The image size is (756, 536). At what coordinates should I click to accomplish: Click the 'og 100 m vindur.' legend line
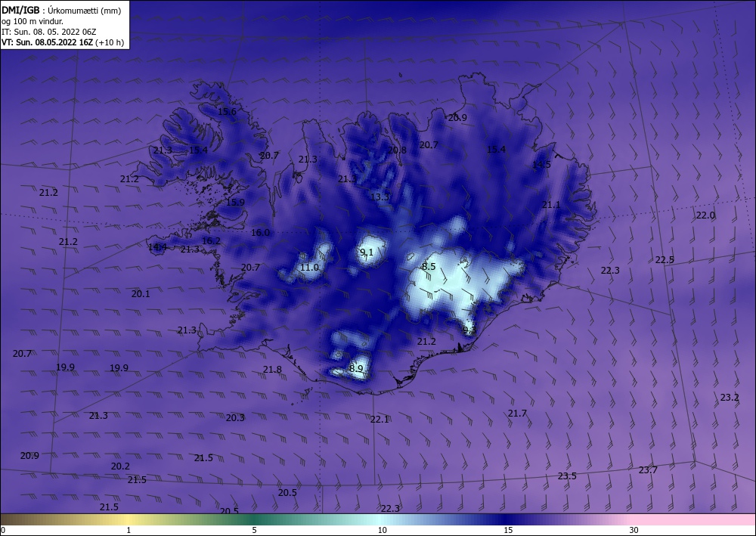pyautogui.click(x=33, y=21)
